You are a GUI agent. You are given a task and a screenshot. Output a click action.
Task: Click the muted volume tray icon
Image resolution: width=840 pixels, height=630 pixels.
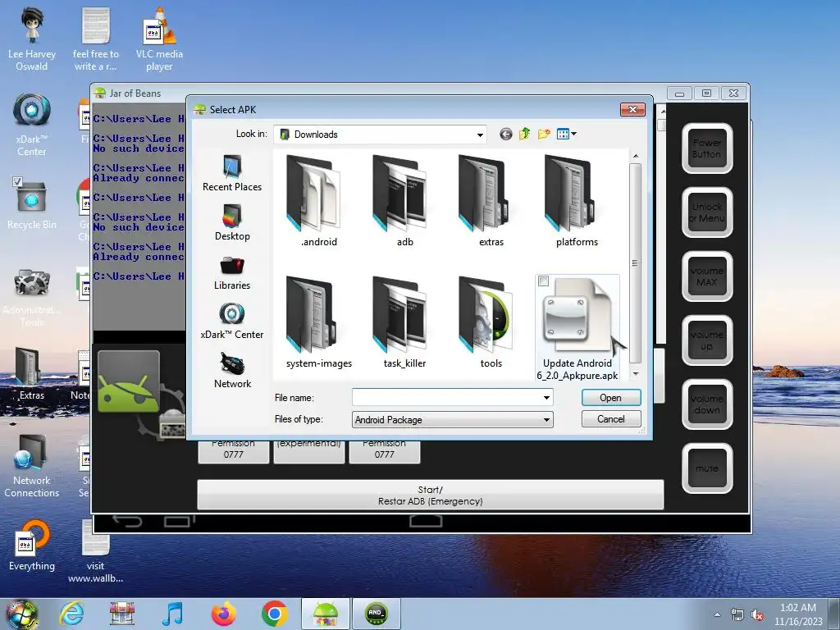click(x=757, y=615)
